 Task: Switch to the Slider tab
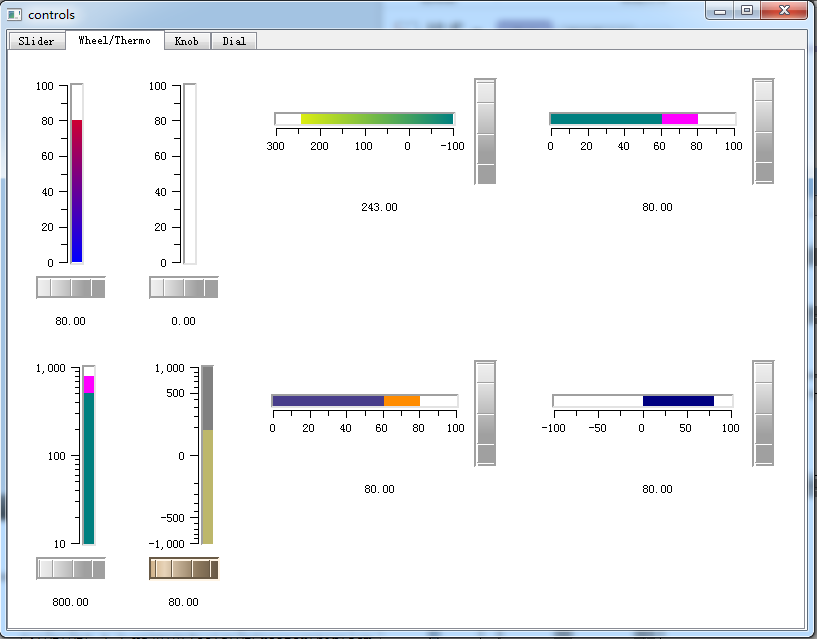click(x=36, y=41)
